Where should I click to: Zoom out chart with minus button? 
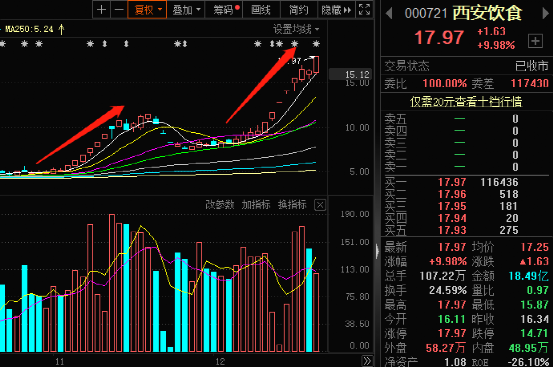click(x=119, y=10)
